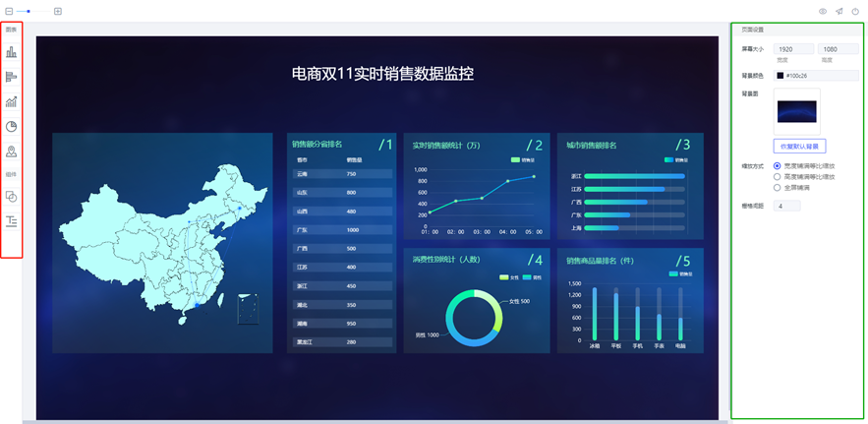
Task: Open the background color #100c26 swatch
Action: 781,75
